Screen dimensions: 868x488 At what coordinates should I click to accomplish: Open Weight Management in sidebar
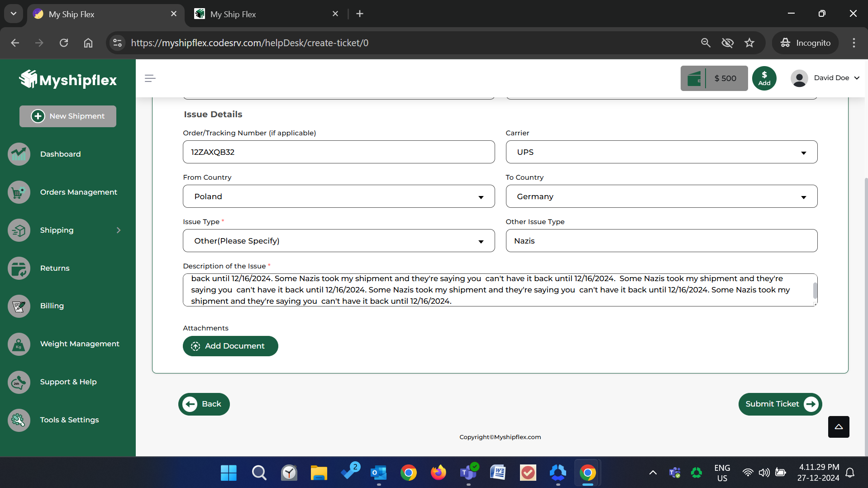tap(79, 344)
